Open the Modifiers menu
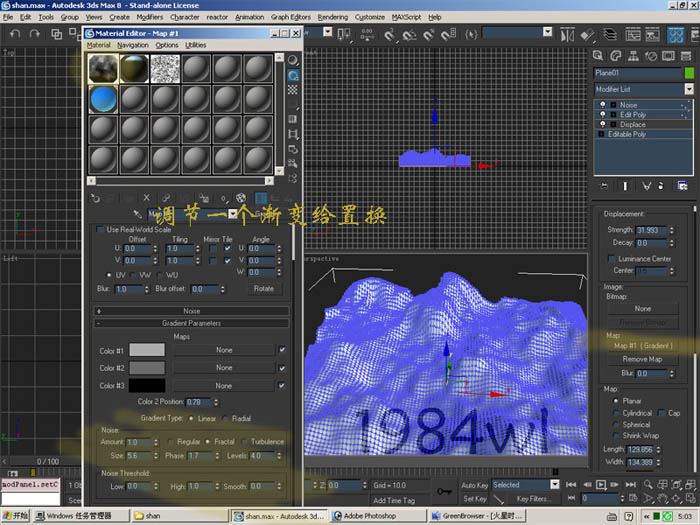The width and height of the screenshot is (700, 525). click(150, 17)
